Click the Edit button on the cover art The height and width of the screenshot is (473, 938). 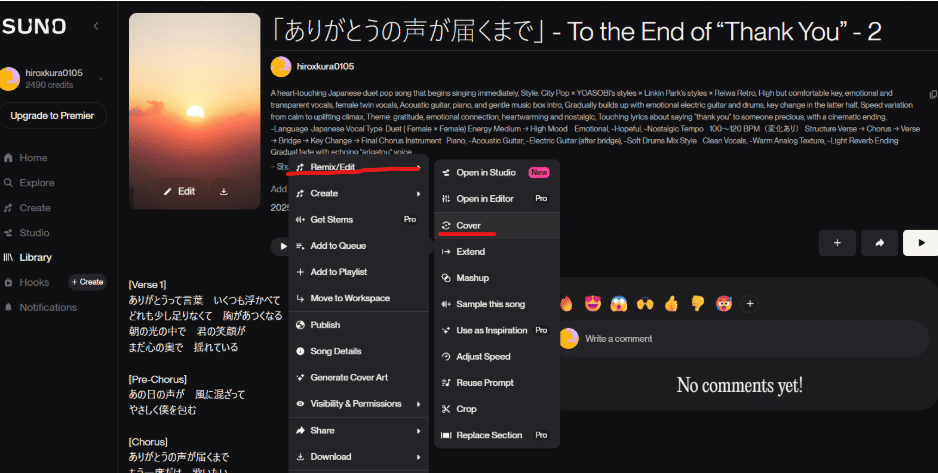pos(179,191)
